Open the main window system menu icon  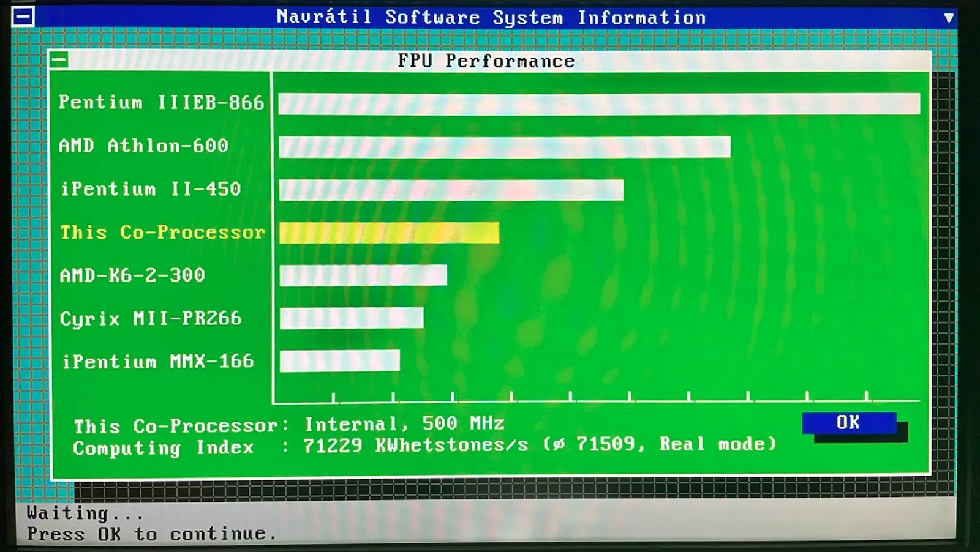point(23,16)
